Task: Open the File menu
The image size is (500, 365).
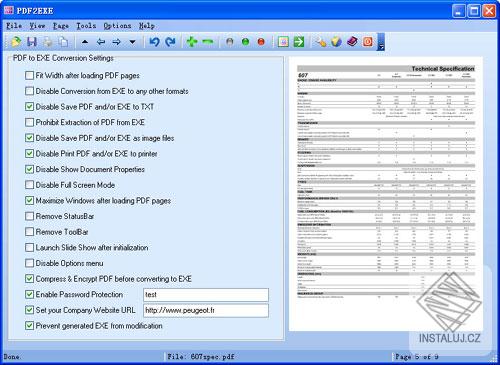Action: click(14, 26)
